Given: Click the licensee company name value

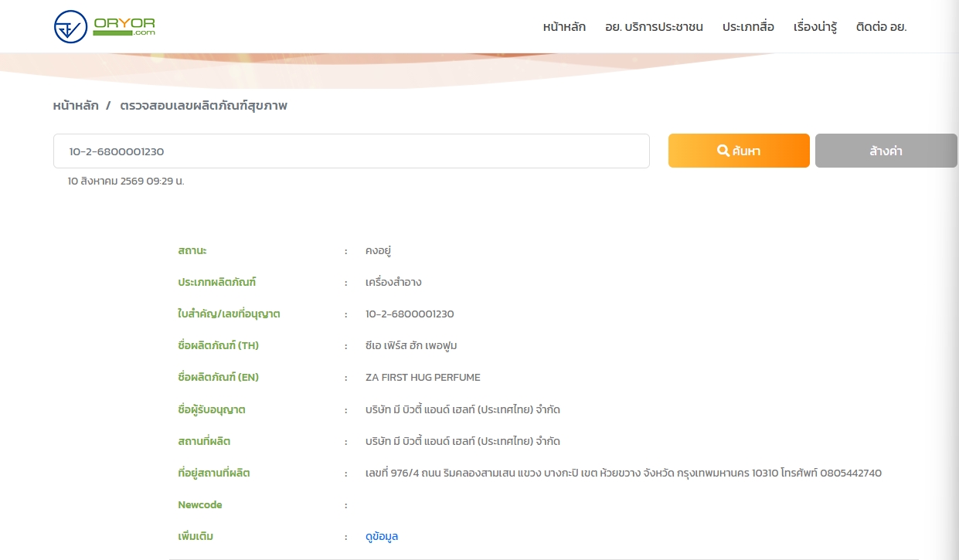Looking at the screenshot, I should coord(463,409).
